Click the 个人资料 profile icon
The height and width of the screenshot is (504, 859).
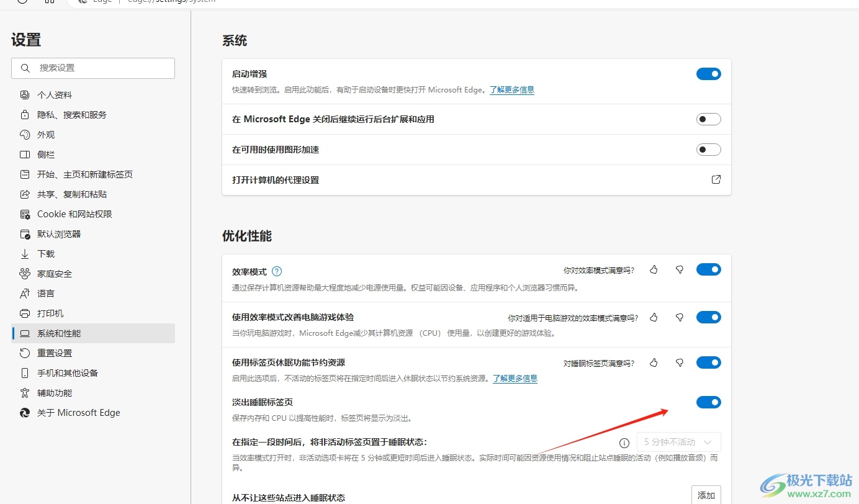(25, 95)
